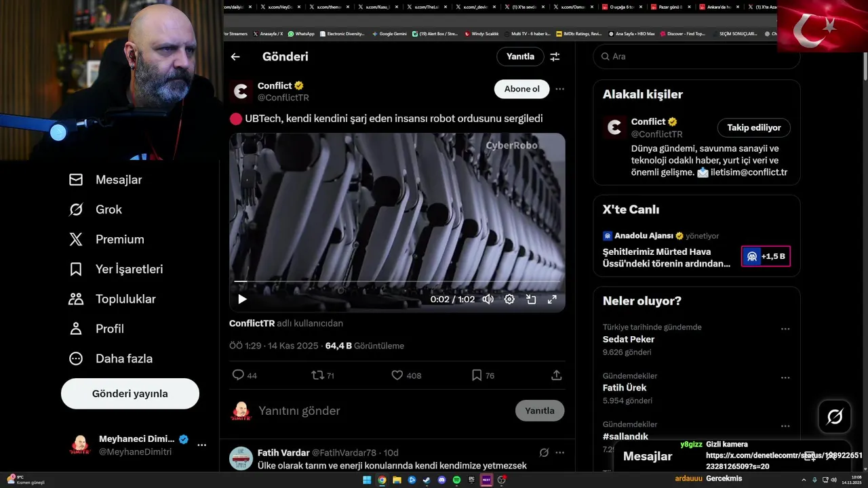The image size is (868, 488).
Task: Open the #sallandık trend
Action: pyautogui.click(x=625, y=436)
